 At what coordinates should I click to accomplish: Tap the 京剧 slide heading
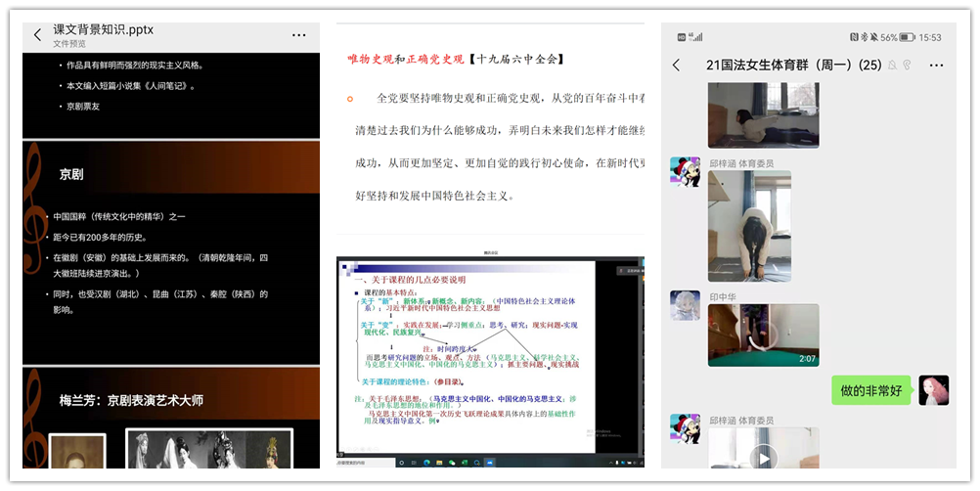point(70,174)
